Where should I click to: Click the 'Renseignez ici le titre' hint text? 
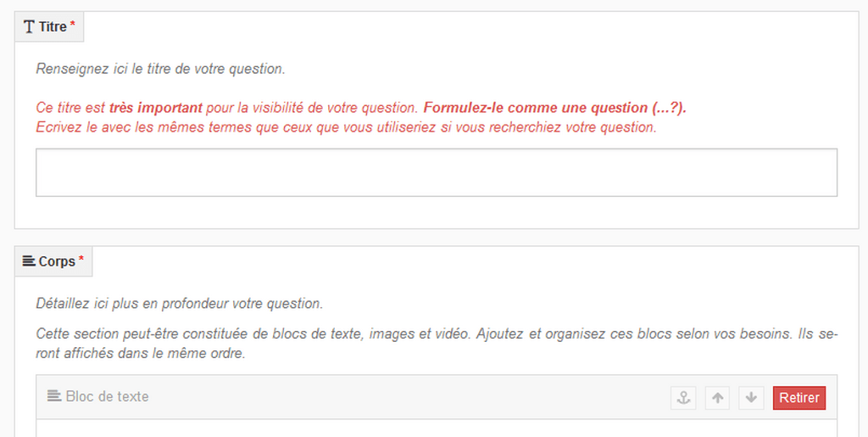[160, 70]
